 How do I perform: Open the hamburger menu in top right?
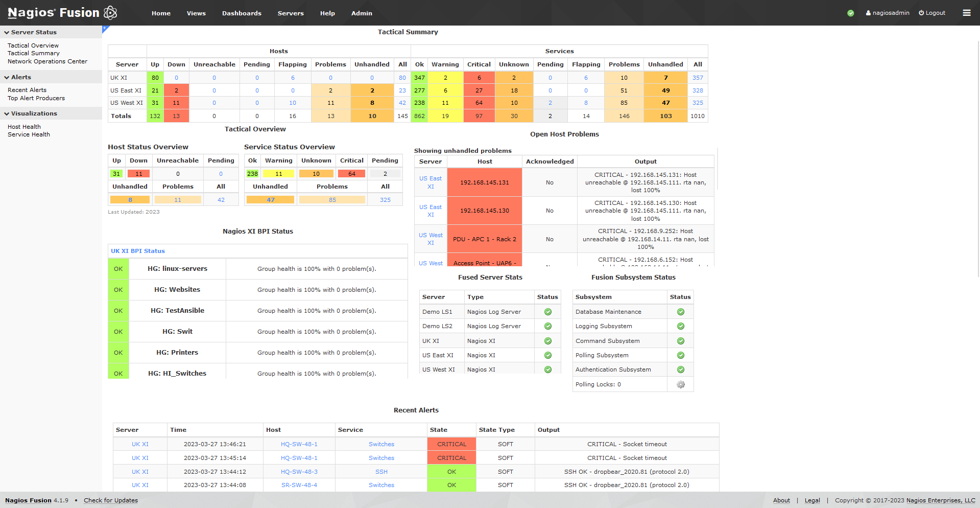click(x=966, y=12)
